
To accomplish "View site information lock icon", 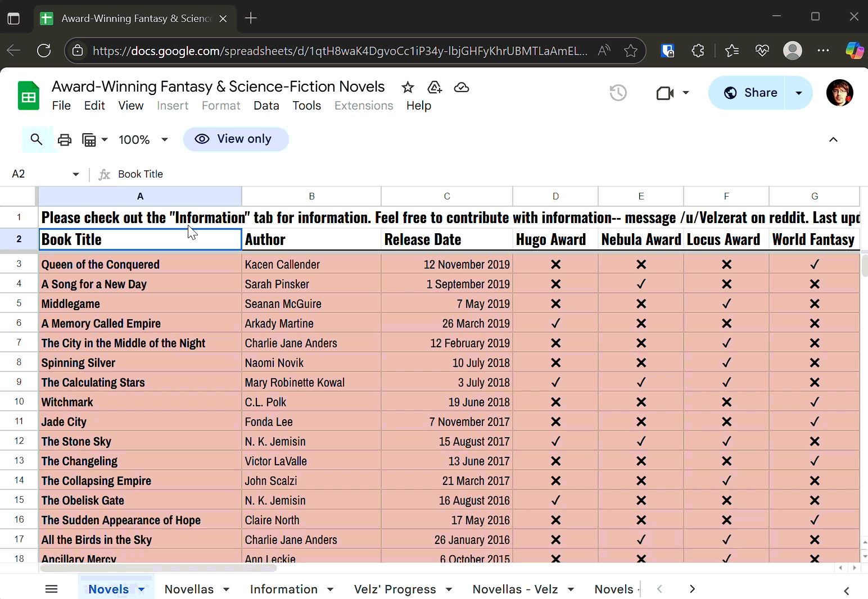I will pos(78,51).
